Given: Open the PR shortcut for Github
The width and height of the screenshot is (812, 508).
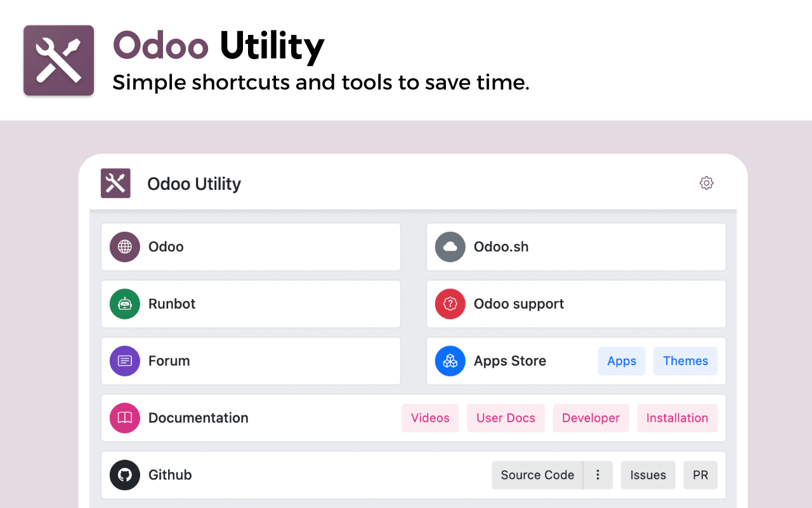Looking at the screenshot, I should [x=700, y=474].
